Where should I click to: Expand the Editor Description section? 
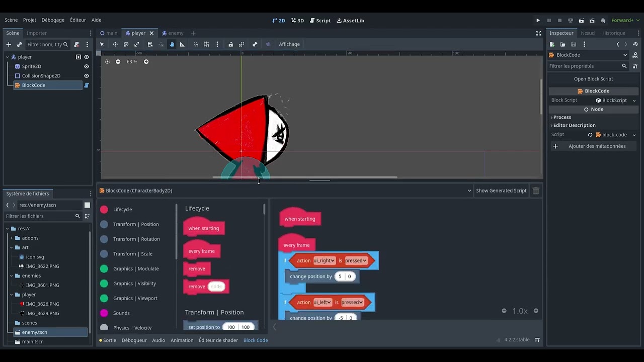(x=574, y=125)
